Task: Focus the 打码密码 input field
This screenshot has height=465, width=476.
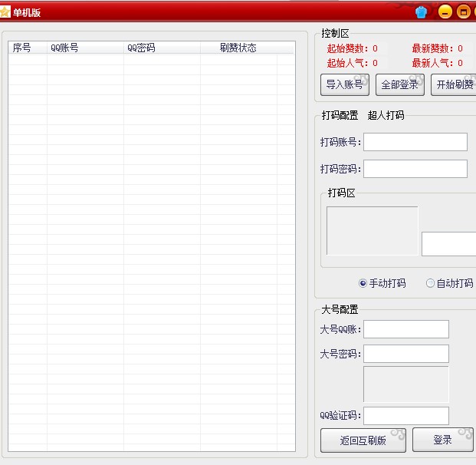Action: pos(415,169)
